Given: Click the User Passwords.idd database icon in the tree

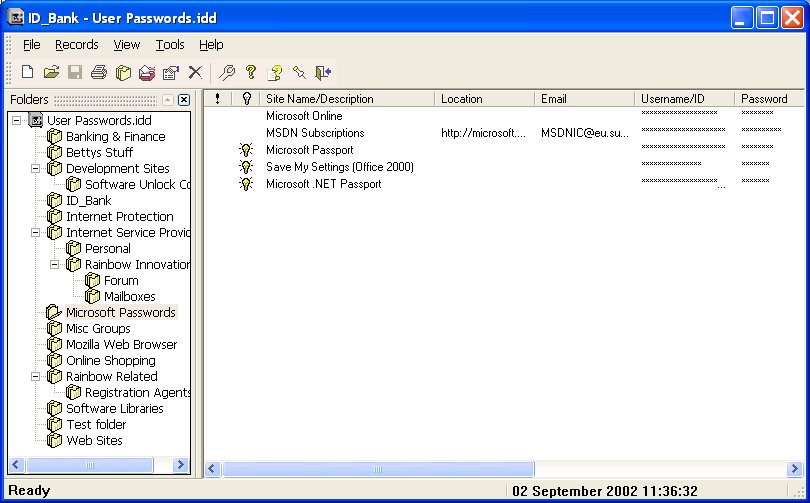Looking at the screenshot, I should tap(36, 120).
